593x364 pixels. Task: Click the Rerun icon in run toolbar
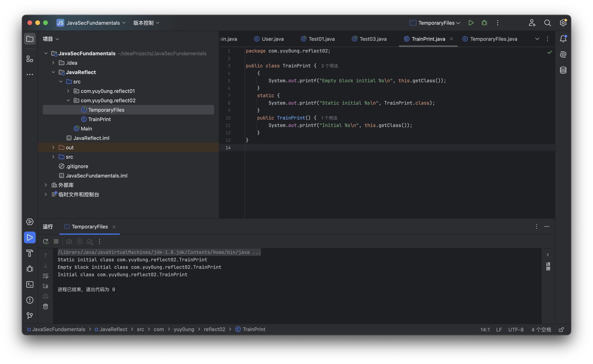pyautogui.click(x=45, y=242)
